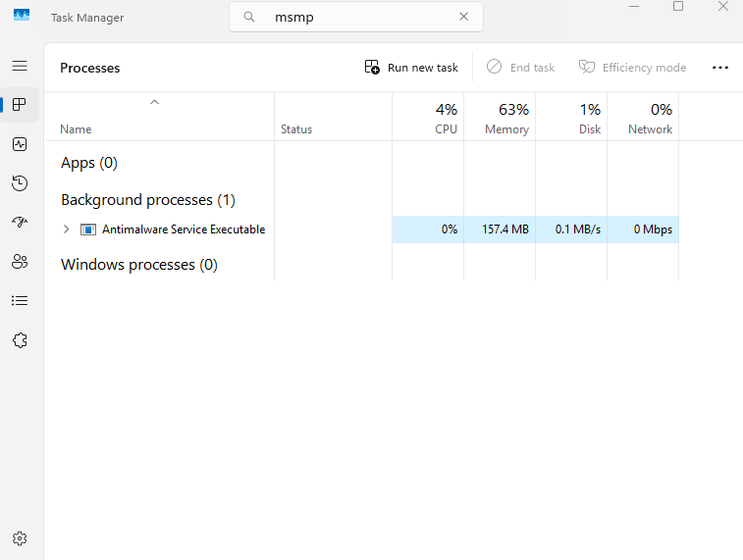The height and width of the screenshot is (560, 743).
Task: Open the Performance page in sidebar
Action: (x=20, y=144)
